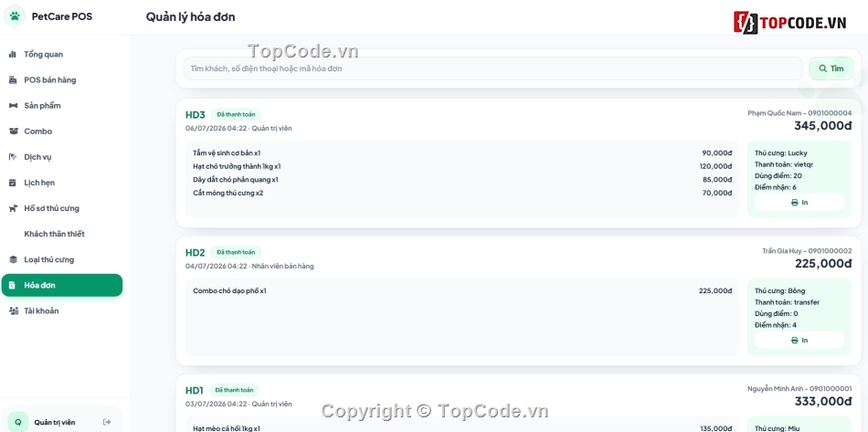Open Hồ sơ thú cưng menu item
This screenshot has height=432, width=868.
pyautogui.click(x=61, y=208)
